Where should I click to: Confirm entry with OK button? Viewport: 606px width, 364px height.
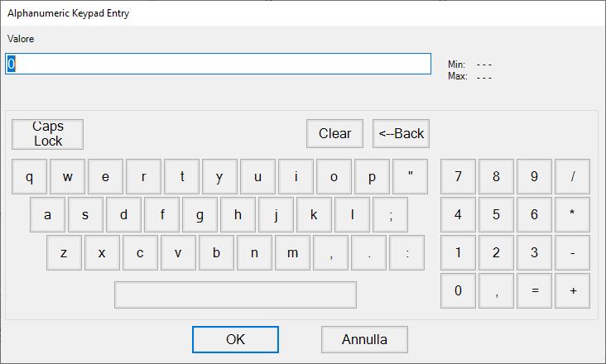click(235, 339)
